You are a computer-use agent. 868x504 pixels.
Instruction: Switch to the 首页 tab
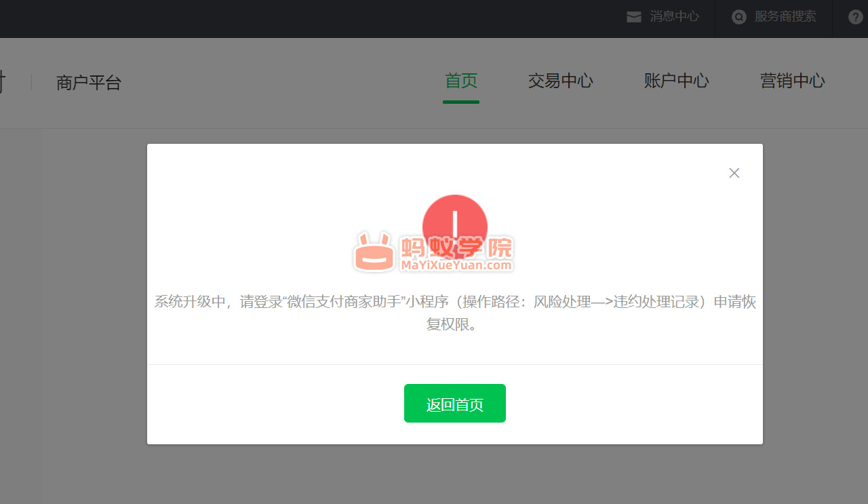click(x=461, y=81)
